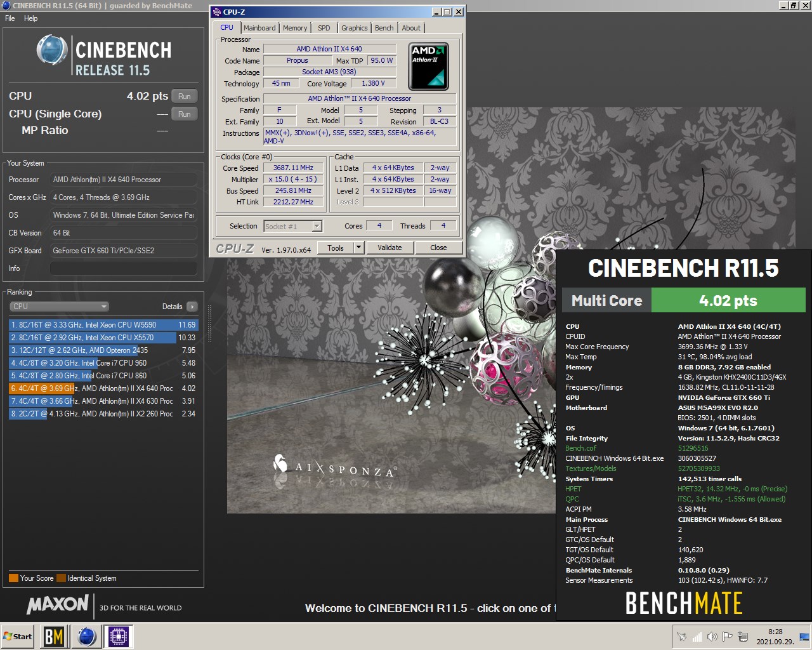Viewport: 812px width, 650px height.
Task: Select the CPU tab in CPU-Z
Action: pos(227,27)
